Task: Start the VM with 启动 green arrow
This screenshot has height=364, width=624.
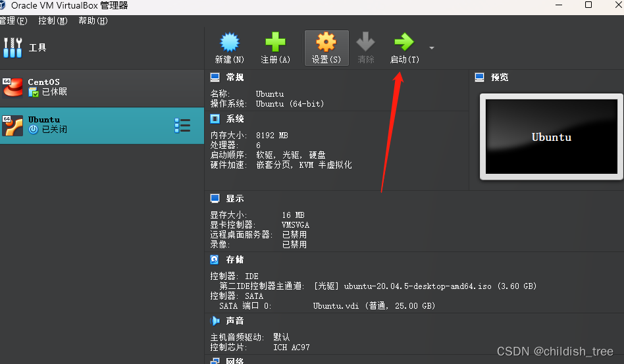Action: click(x=404, y=41)
